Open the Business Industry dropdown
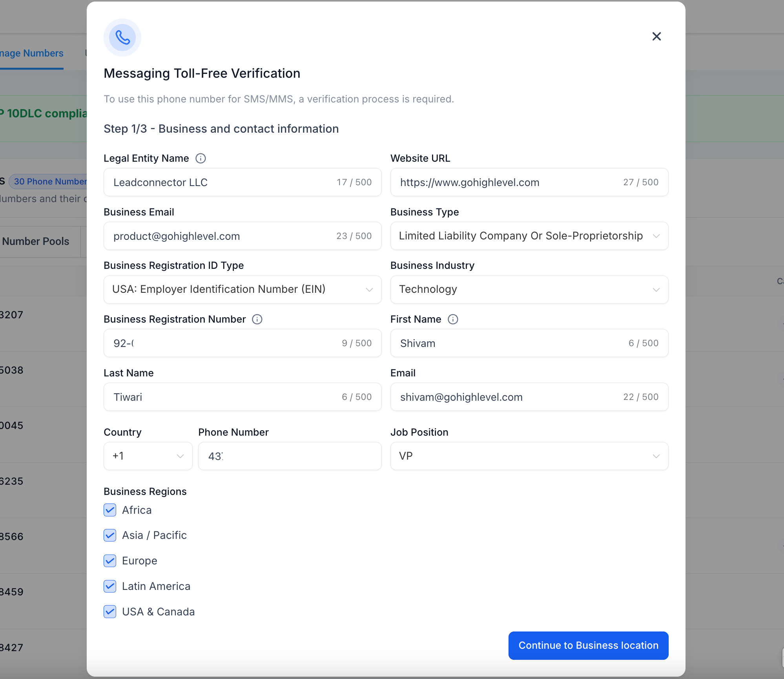784x679 pixels. point(529,290)
